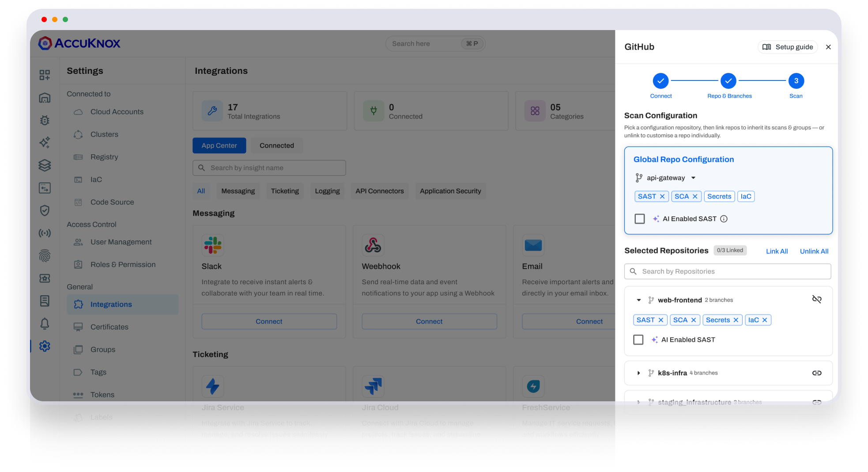Remove the SAST tag from web-frontend

click(x=661, y=320)
